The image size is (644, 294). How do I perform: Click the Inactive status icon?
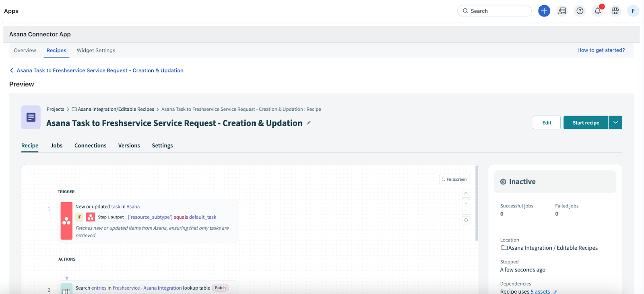(503, 182)
